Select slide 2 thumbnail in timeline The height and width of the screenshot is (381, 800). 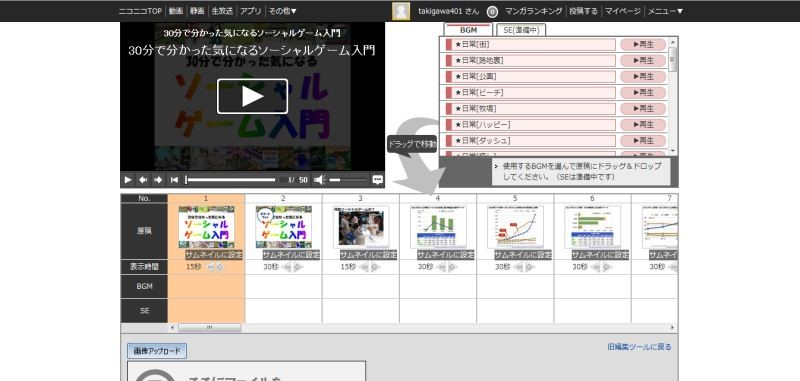[284, 227]
